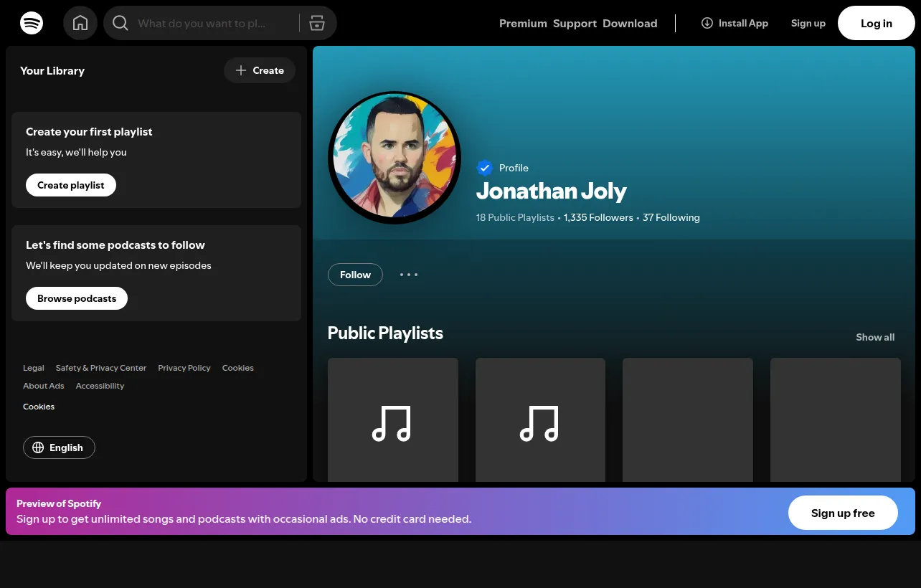Open the Premium link

click(x=523, y=23)
